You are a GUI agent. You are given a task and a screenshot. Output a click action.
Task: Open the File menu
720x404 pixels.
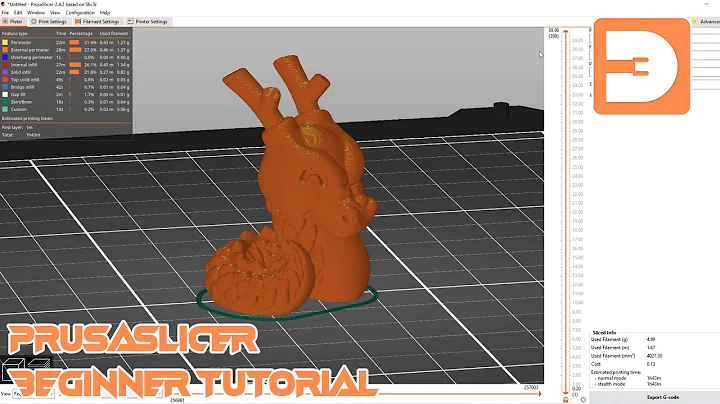click(x=5, y=13)
